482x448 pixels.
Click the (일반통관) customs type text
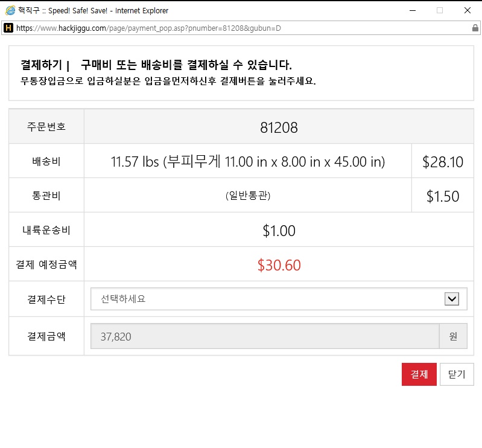point(247,196)
